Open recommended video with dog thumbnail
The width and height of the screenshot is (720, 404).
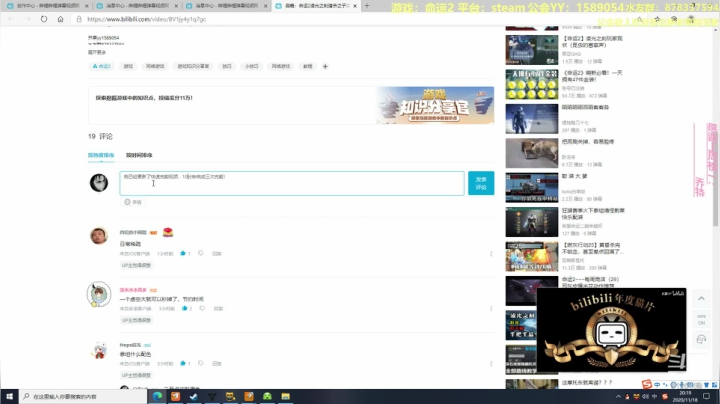click(x=532, y=153)
